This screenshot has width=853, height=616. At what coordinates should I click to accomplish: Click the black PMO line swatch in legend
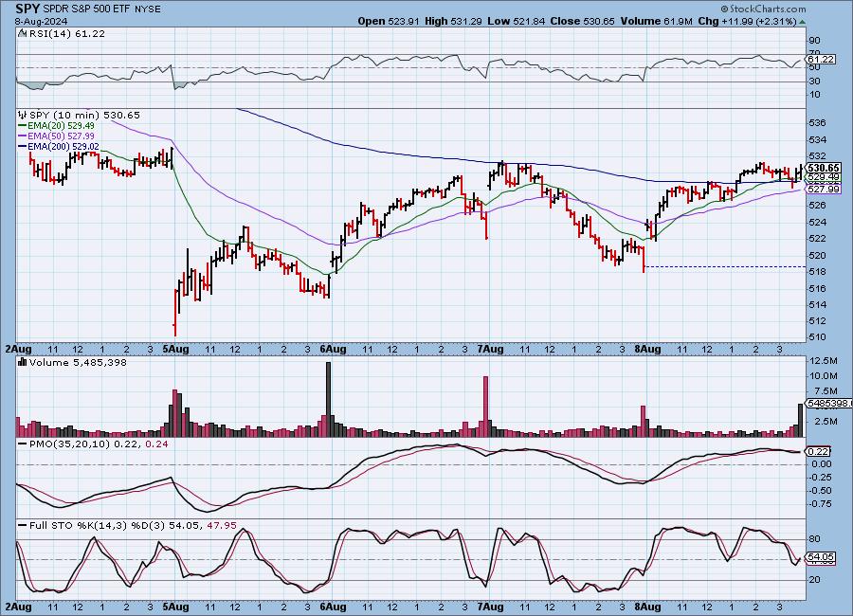click(23, 444)
